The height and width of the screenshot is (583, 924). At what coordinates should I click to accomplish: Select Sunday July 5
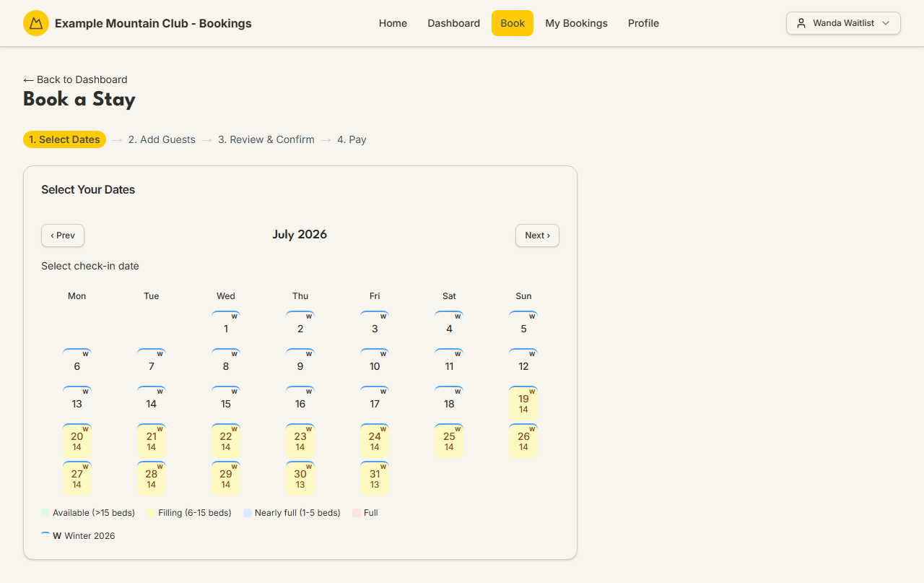point(523,327)
